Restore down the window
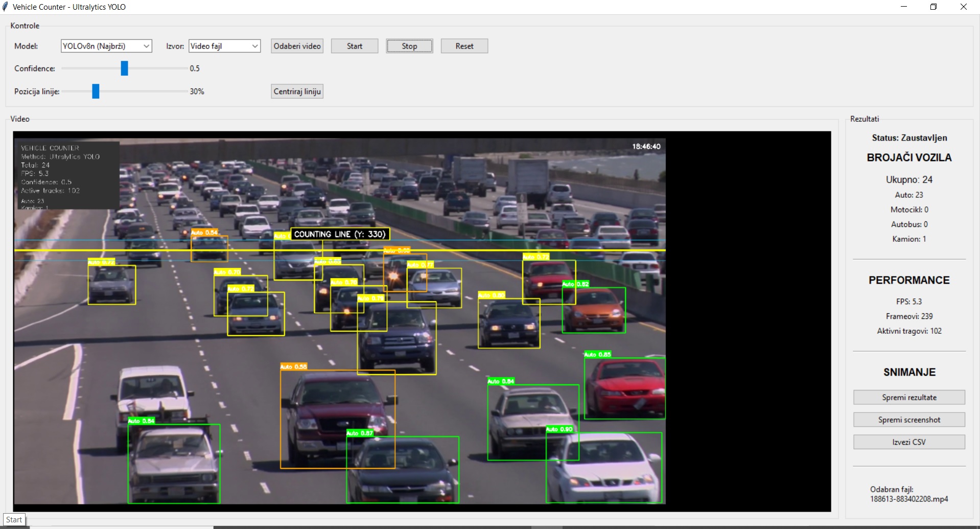 [x=933, y=7]
